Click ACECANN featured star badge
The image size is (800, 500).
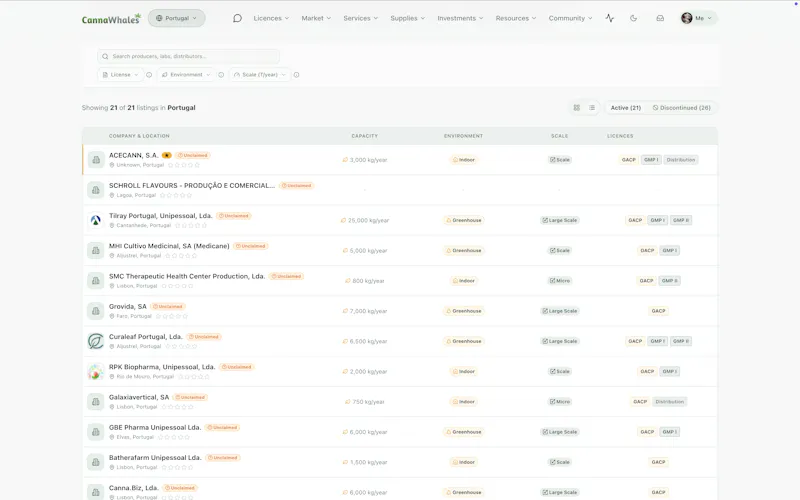(x=167, y=155)
